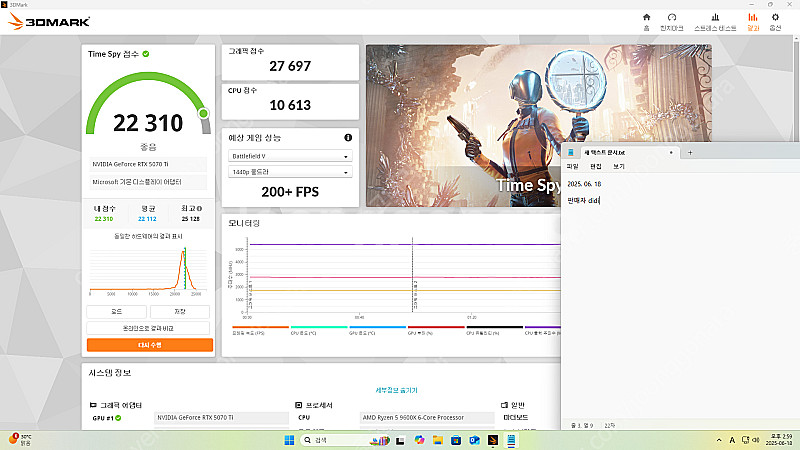This screenshot has width=800, height=450.
Task: Click the input language indicator A in tray
Action: click(732, 440)
